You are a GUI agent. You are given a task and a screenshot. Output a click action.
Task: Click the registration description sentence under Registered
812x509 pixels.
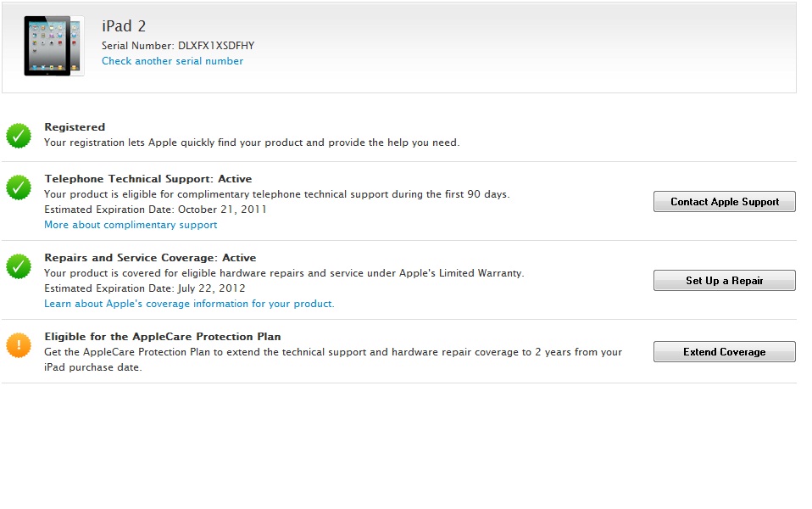[252, 143]
